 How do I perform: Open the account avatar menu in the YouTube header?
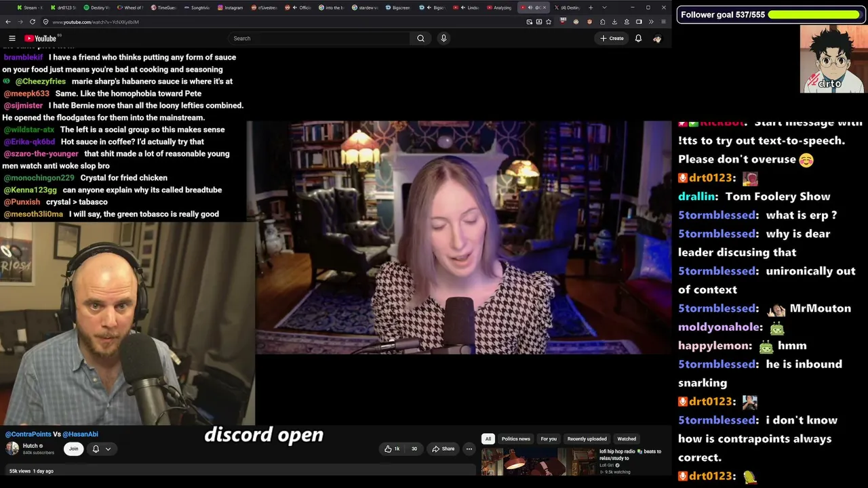point(656,39)
